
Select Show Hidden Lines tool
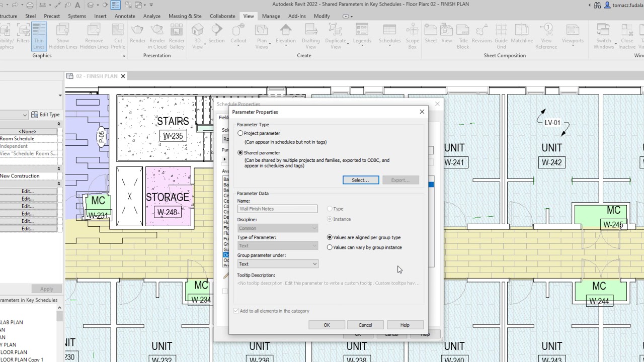pos(63,37)
